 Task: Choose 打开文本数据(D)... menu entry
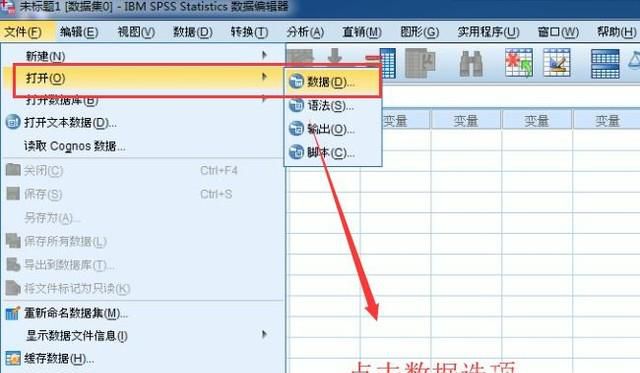pos(143,122)
